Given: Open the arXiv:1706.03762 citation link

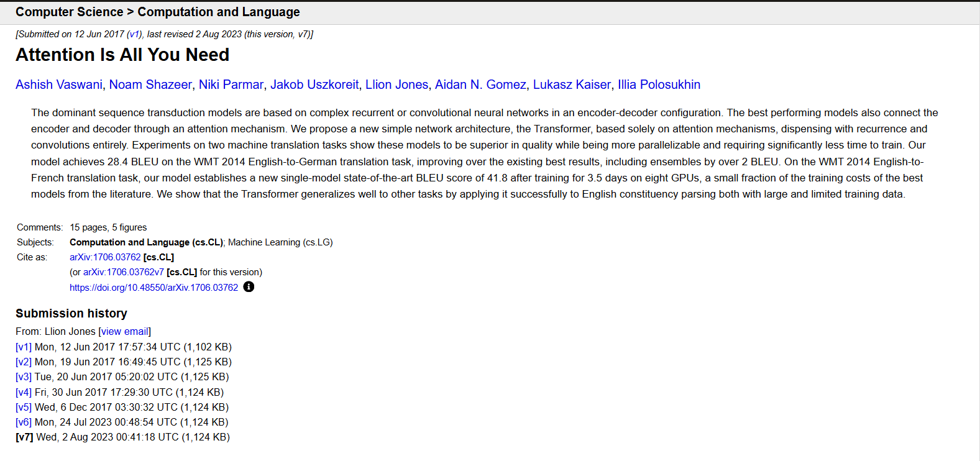Looking at the screenshot, I should (x=105, y=257).
